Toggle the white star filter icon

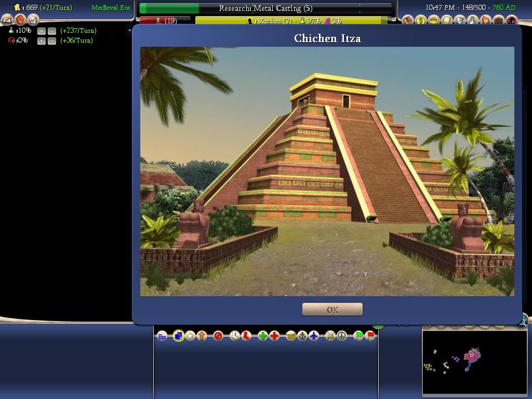click(190, 336)
